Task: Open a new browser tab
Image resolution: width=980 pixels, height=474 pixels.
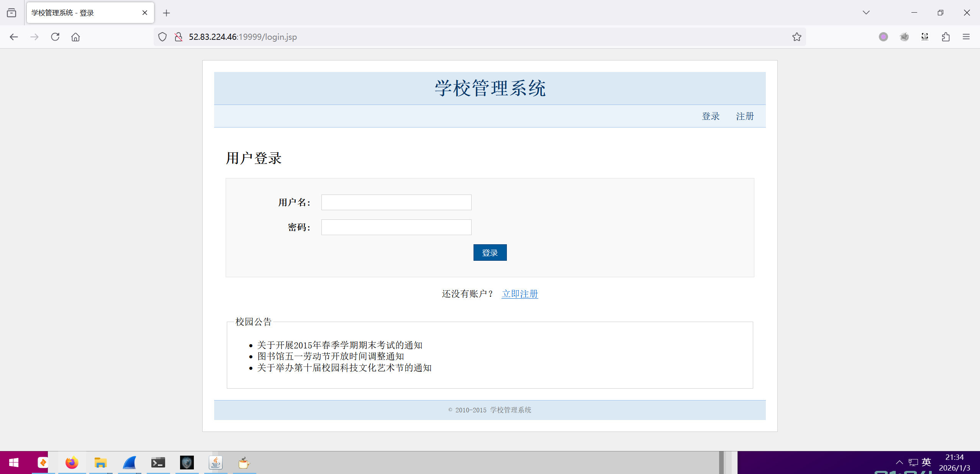Action: (x=166, y=13)
